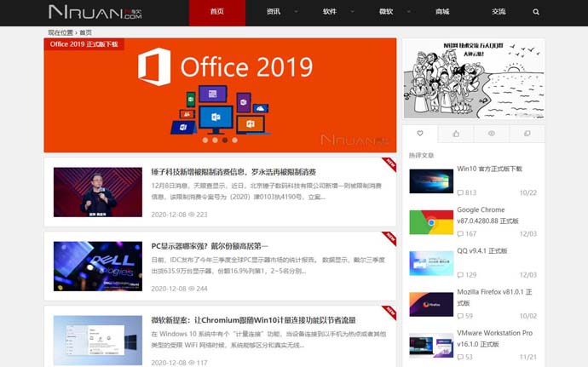Open the 资讯 navigation menu
588x367 pixels.
(274, 12)
